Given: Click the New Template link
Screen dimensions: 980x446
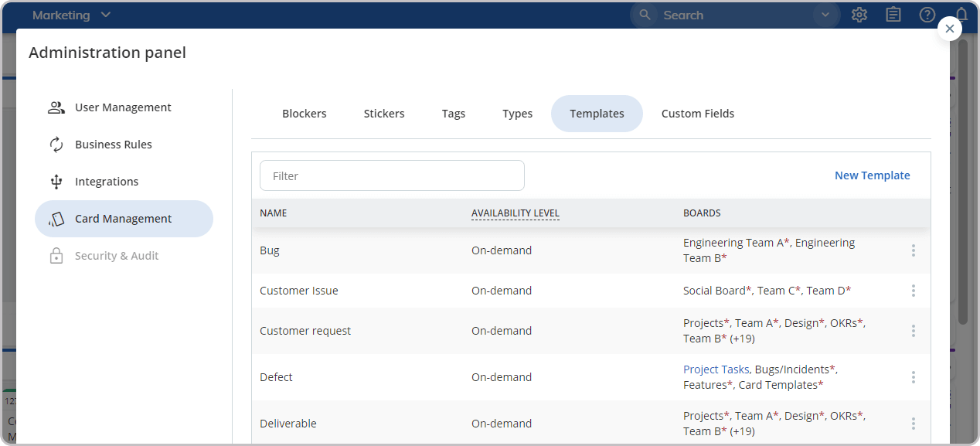Looking at the screenshot, I should pos(872,175).
